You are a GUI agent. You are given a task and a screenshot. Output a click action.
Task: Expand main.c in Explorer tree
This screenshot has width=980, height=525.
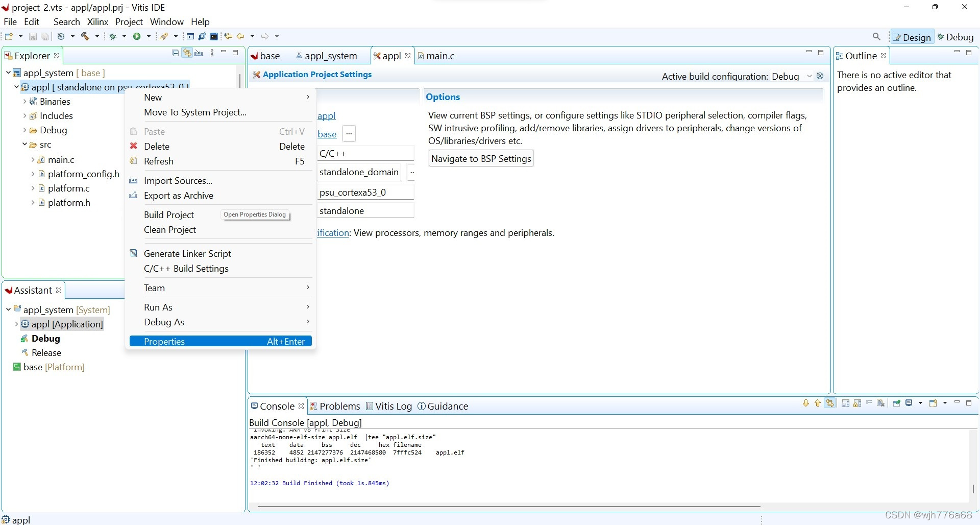coord(33,159)
